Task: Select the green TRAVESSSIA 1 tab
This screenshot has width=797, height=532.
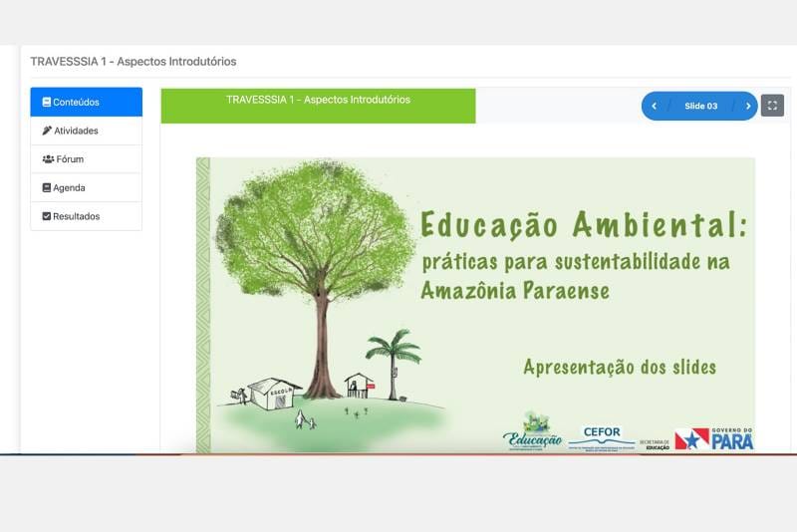Action: (318, 105)
